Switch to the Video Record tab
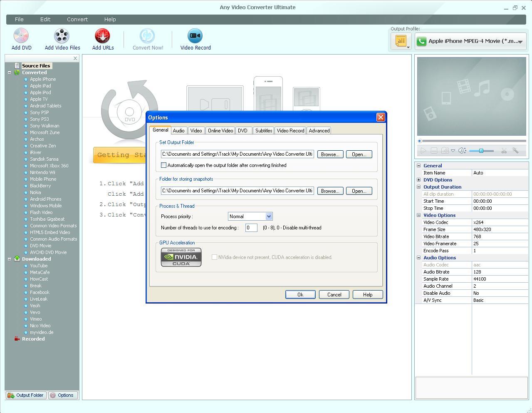 click(290, 131)
